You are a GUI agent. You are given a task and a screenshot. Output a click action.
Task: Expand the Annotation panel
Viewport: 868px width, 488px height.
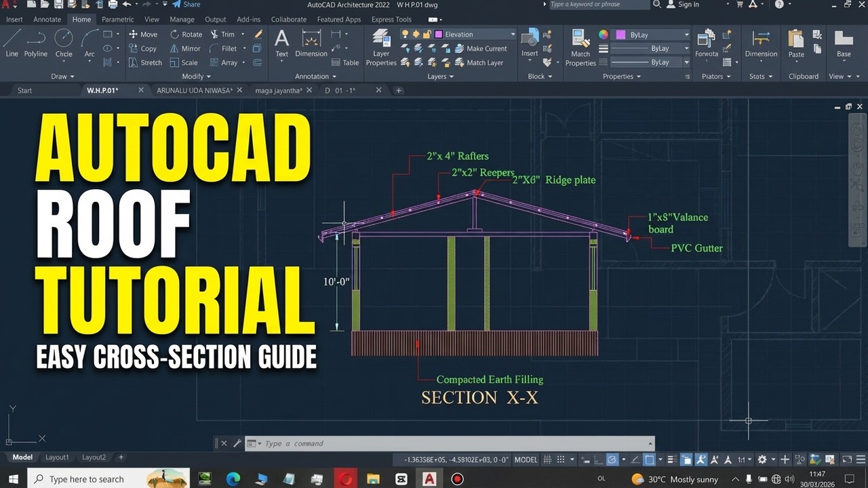[x=315, y=77]
